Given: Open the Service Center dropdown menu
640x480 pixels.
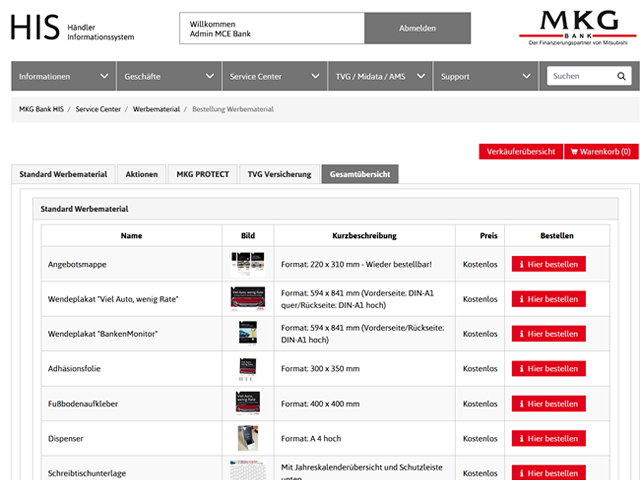Looking at the screenshot, I should click(274, 76).
